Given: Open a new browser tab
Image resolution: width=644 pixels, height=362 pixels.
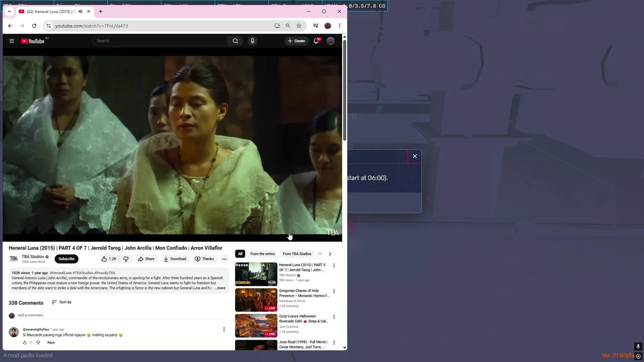Looking at the screenshot, I should click(101, 12).
